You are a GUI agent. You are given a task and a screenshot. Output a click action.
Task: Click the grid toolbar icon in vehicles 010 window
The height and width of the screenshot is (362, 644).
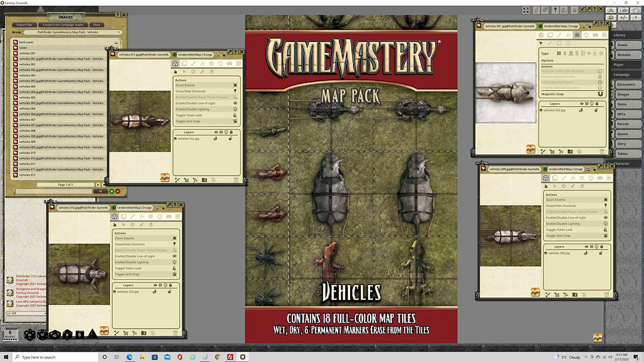coord(177,216)
